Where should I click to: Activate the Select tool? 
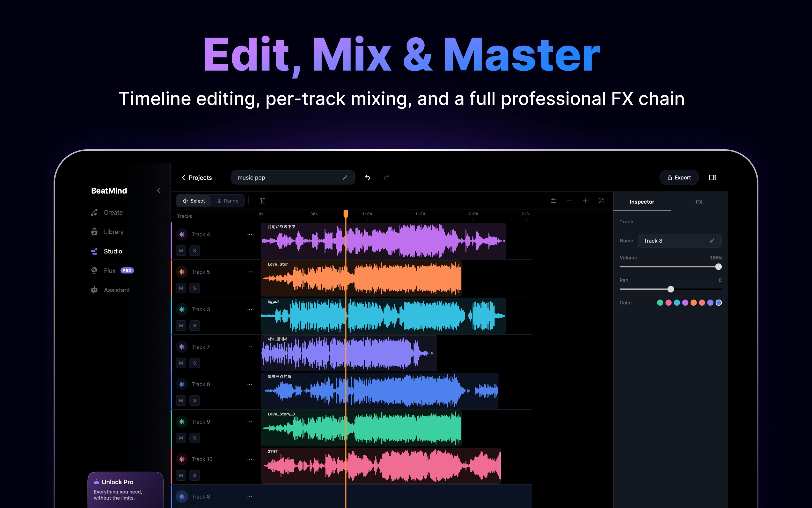coord(194,201)
